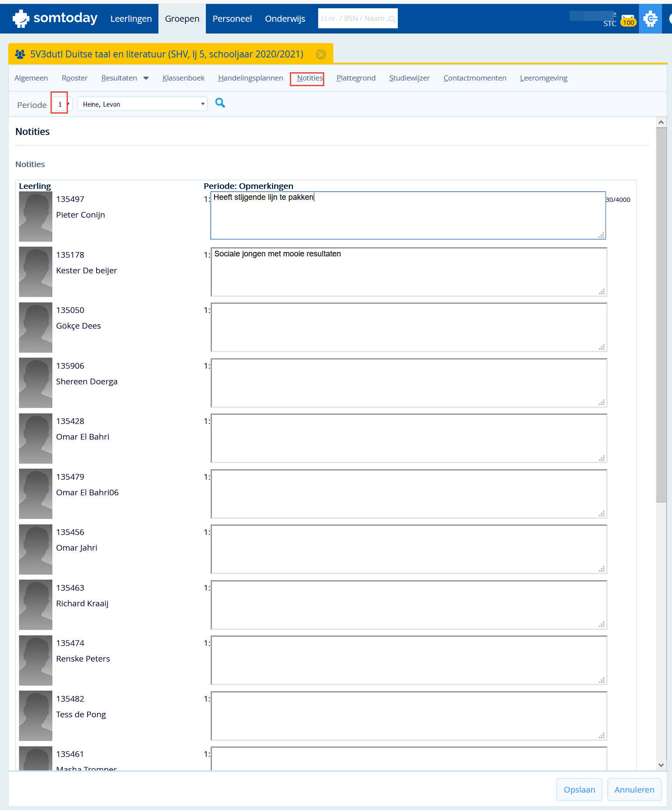Click the resize grip of Kester De beijer's note
The image size is (672, 810).
(602, 292)
